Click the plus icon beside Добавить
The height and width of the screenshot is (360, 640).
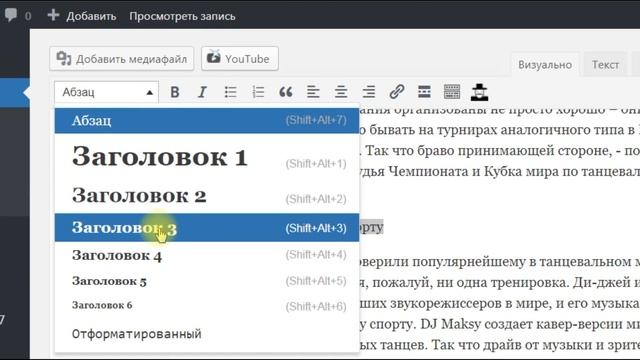(x=53, y=16)
